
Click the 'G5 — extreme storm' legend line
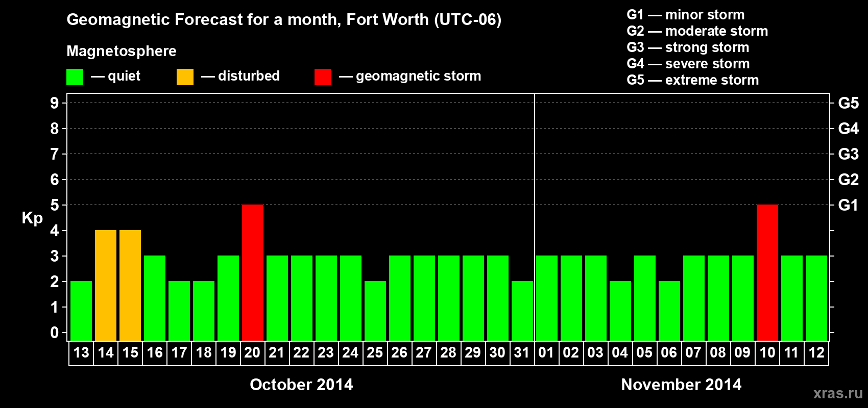click(x=693, y=80)
